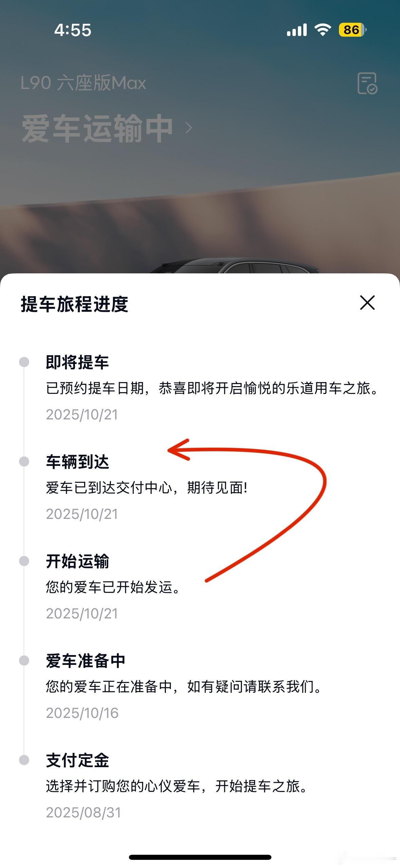
Task: Tap the L90 六座版Max model label
Action: [x=83, y=83]
